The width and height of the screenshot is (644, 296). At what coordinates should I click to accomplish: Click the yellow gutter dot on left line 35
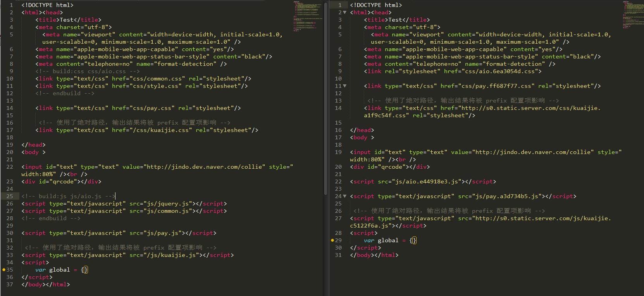[x=4, y=270]
